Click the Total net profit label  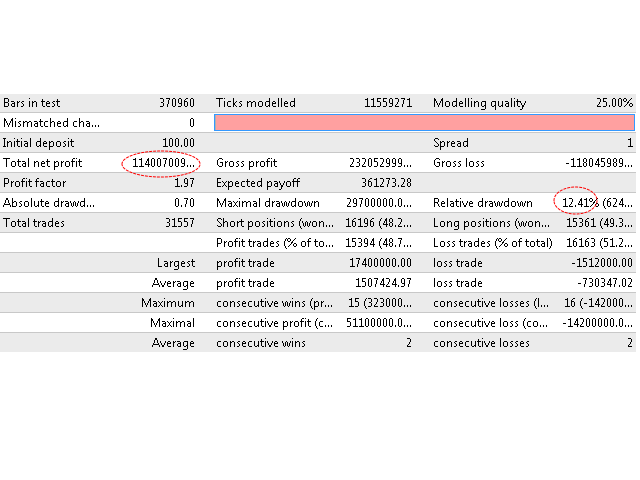coord(42,163)
